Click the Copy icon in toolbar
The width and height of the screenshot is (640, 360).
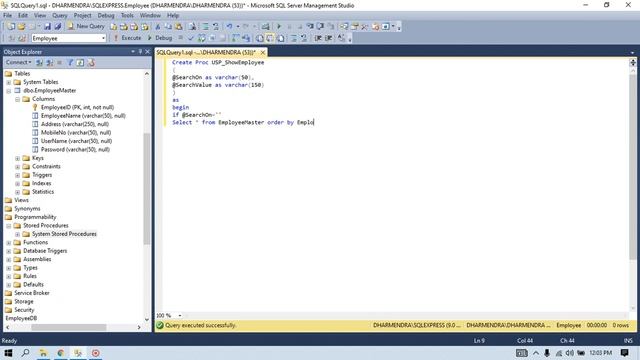(x=168, y=27)
